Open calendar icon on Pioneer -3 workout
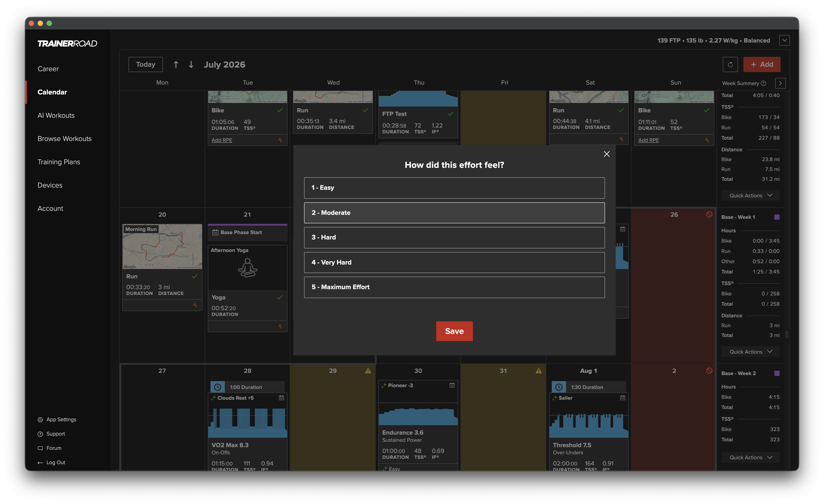Viewport: 824px width, 504px height. pos(452,385)
